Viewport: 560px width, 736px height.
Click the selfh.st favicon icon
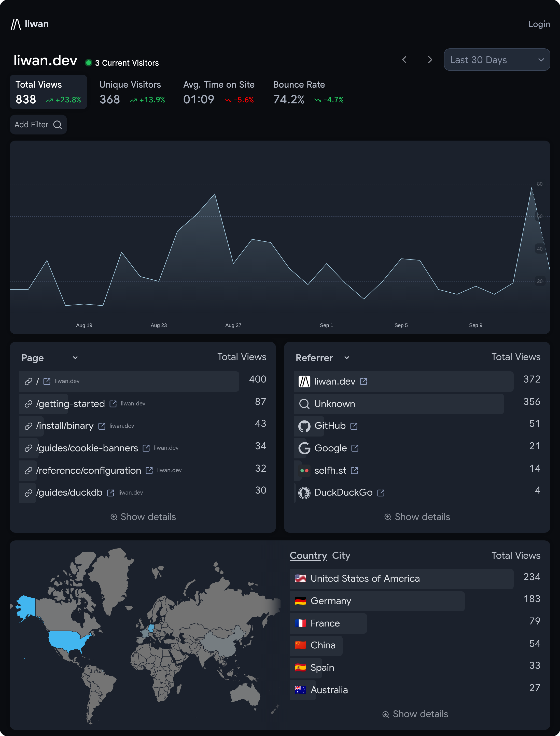click(304, 471)
